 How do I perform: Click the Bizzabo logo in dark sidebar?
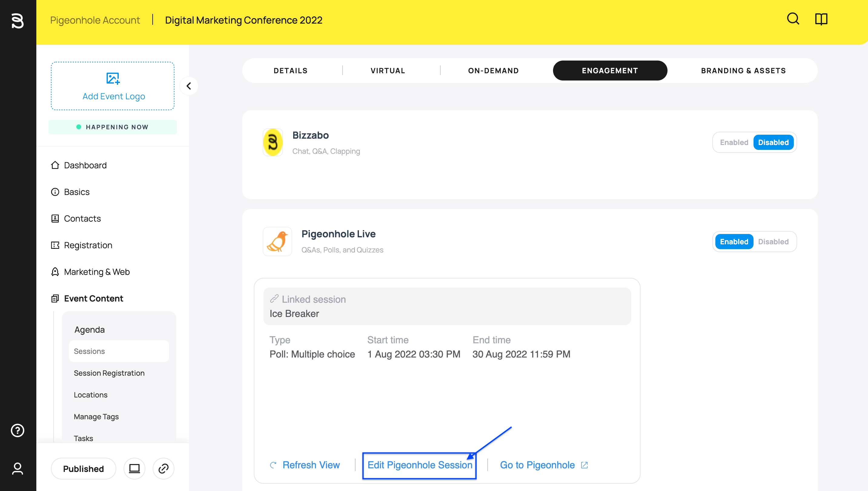point(18,21)
